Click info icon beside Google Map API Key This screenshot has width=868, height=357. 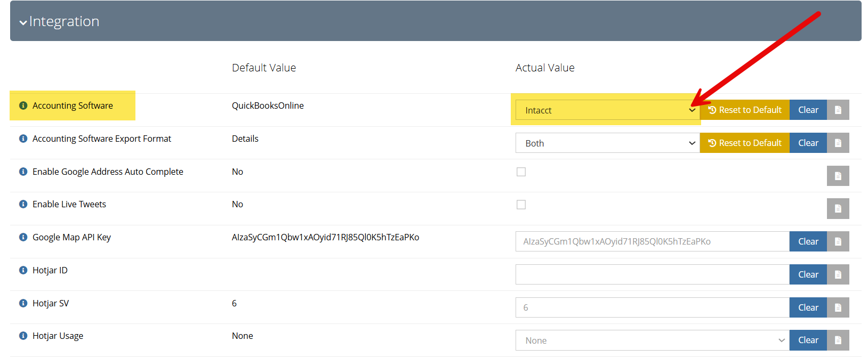tap(23, 237)
